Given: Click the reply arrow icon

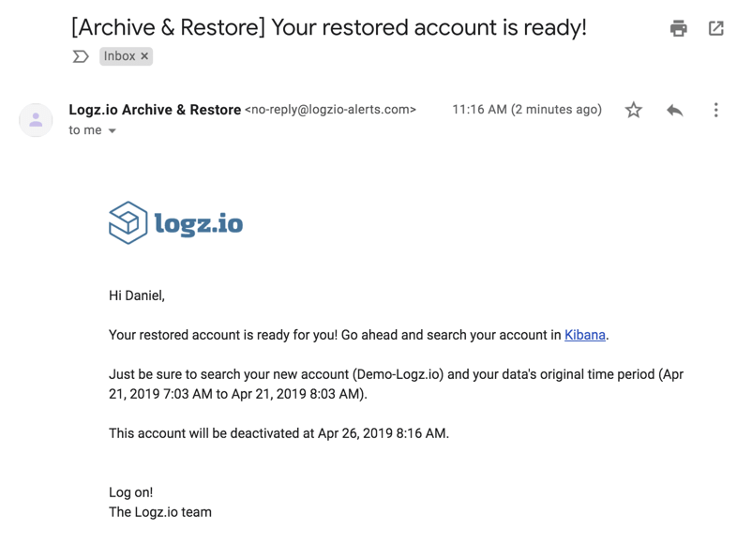Looking at the screenshot, I should pyautogui.click(x=674, y=110).
